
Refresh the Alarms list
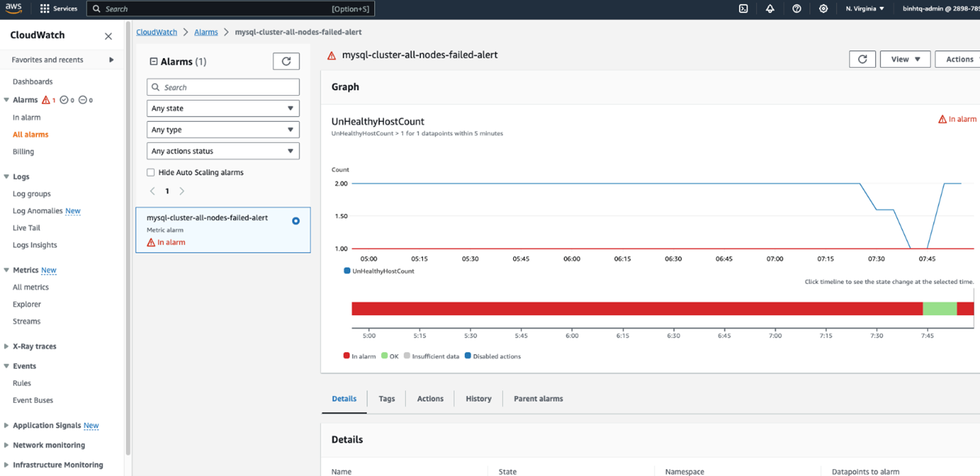(286, 61)
